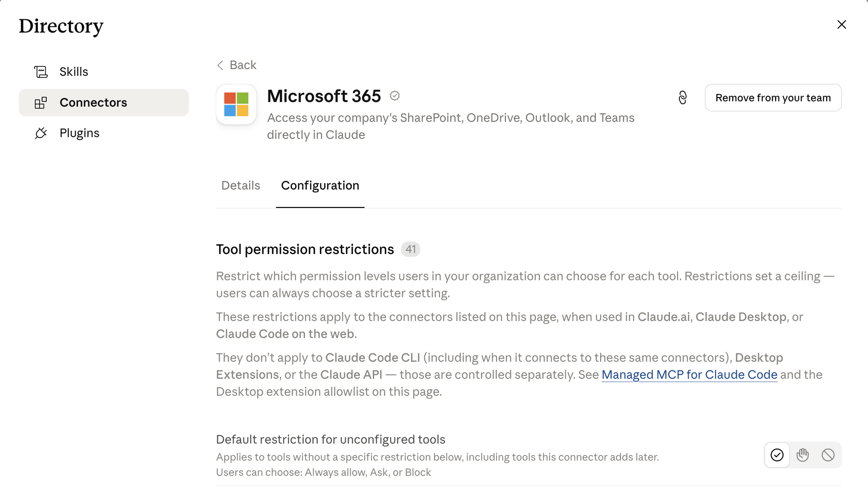Click the 41 tools count badge
Viewport: 868px width, 501px height.
click(410, 249)
